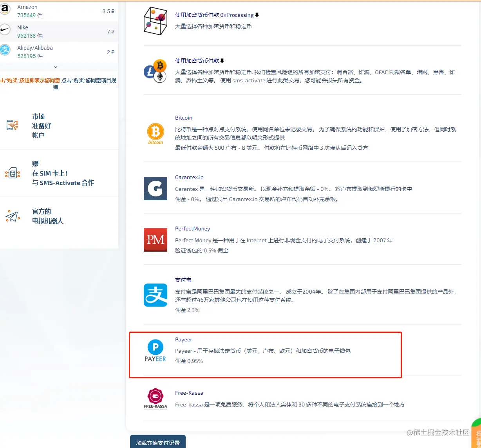This screenshot has height=448, width=481.
Task: Click the blue Alipay 支 logo
Action: point(156,295)
